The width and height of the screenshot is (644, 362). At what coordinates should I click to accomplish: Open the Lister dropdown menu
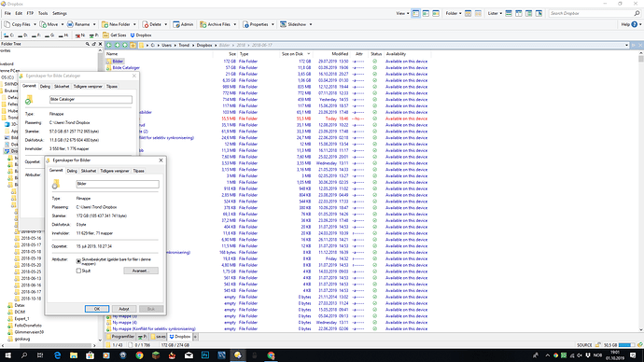(495, 14)
